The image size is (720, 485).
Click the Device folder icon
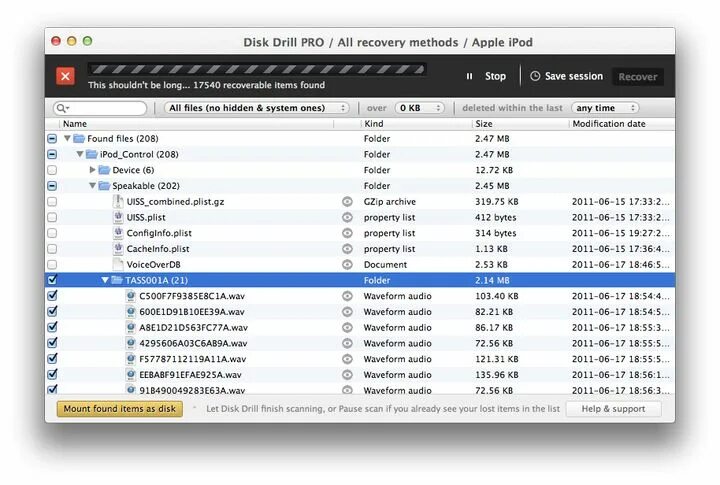(105, 170)
